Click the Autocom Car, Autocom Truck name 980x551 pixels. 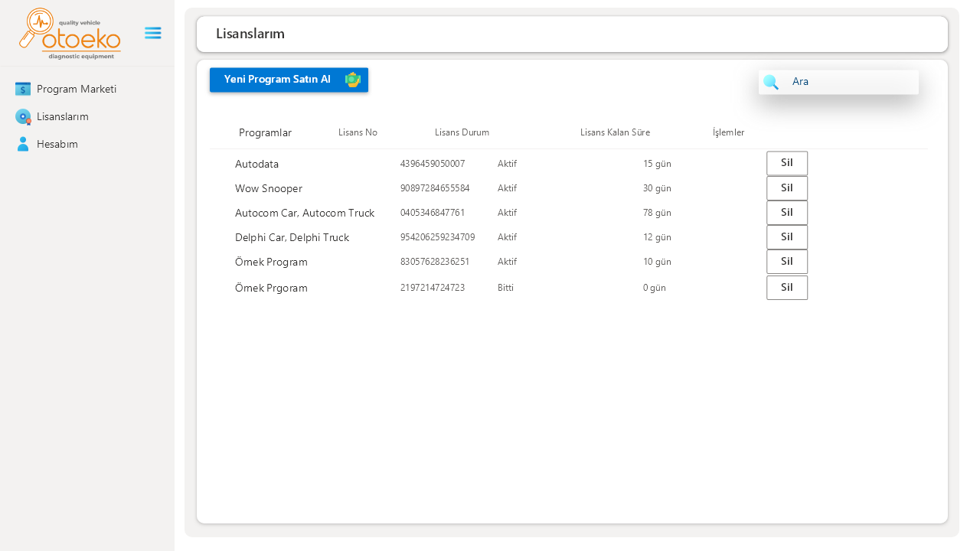305,213
